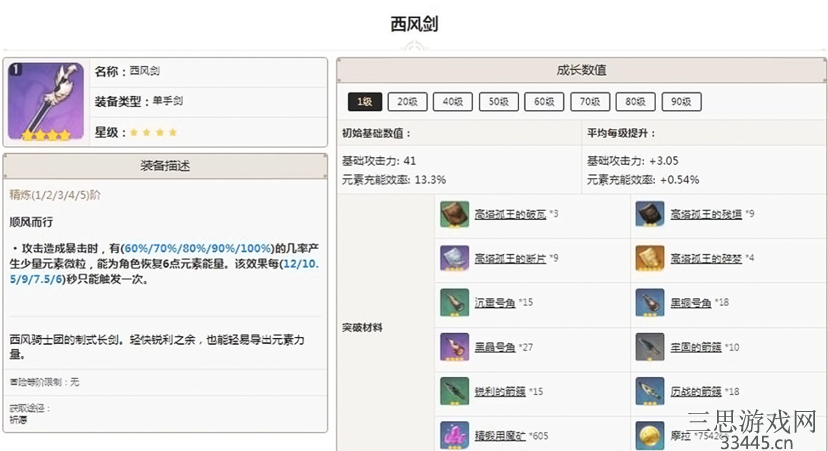Show stats for the 90级 tab
This screenshot has width=828, height=451.
tap(681, 102)
